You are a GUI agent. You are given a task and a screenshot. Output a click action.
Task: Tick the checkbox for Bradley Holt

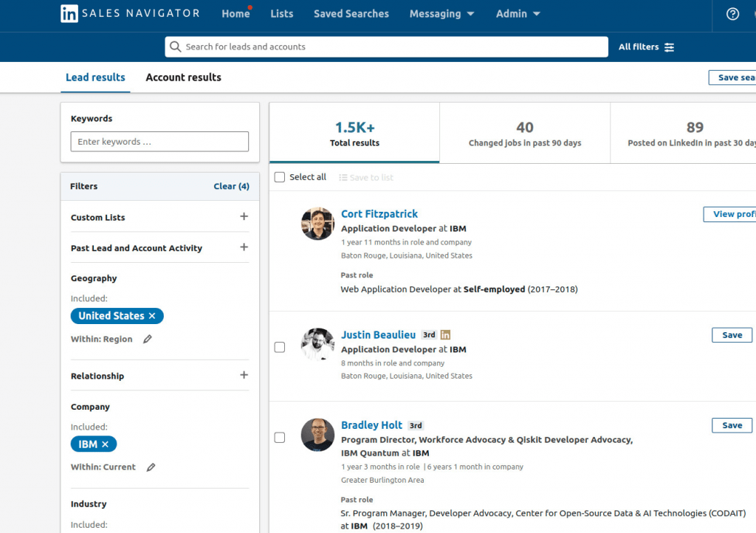coord(279,438)
